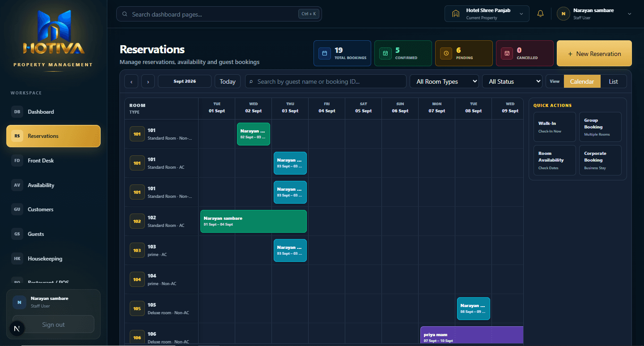
Task: Click the HK icon for Housekeeping
Action: click(x=17, y=259)
